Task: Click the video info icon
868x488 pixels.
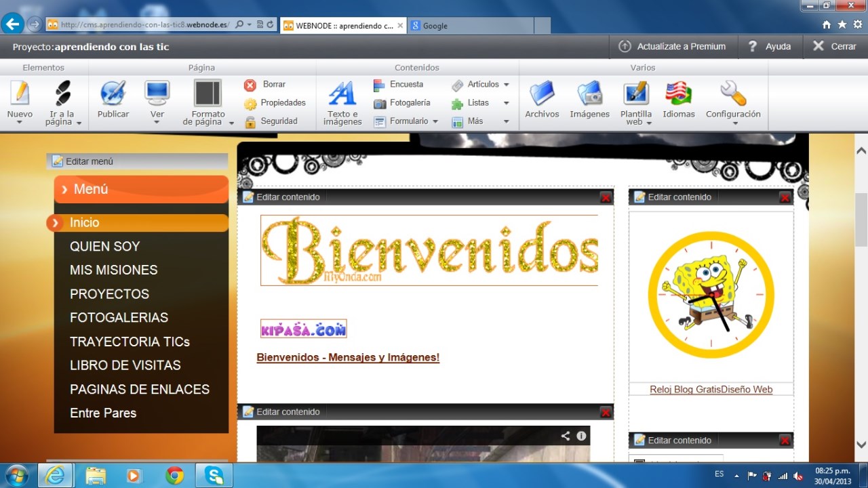Action: coord(581,436)
